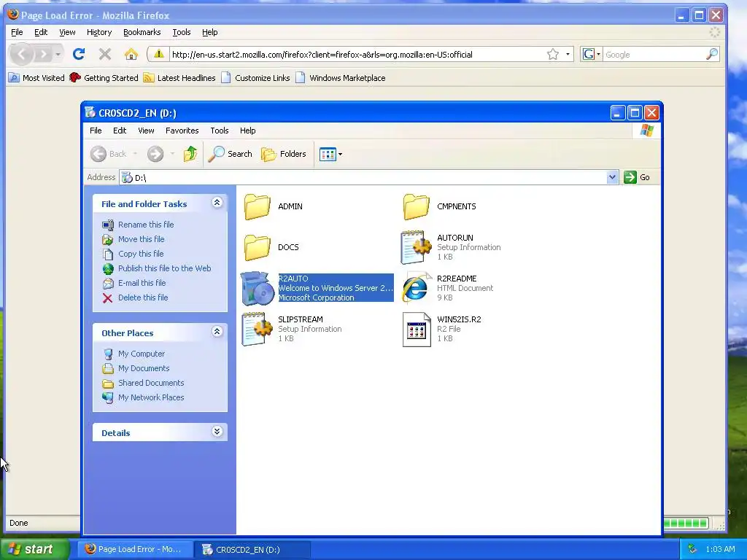
Task: Click CROSCD2_EN (D:) taskbar button
Action: point(252,549)
